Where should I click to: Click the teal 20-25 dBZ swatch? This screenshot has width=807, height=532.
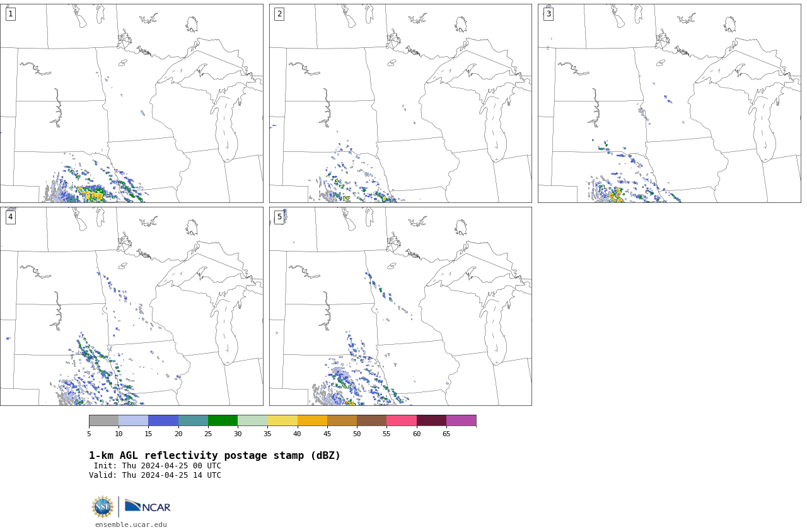tap(193, 420)
